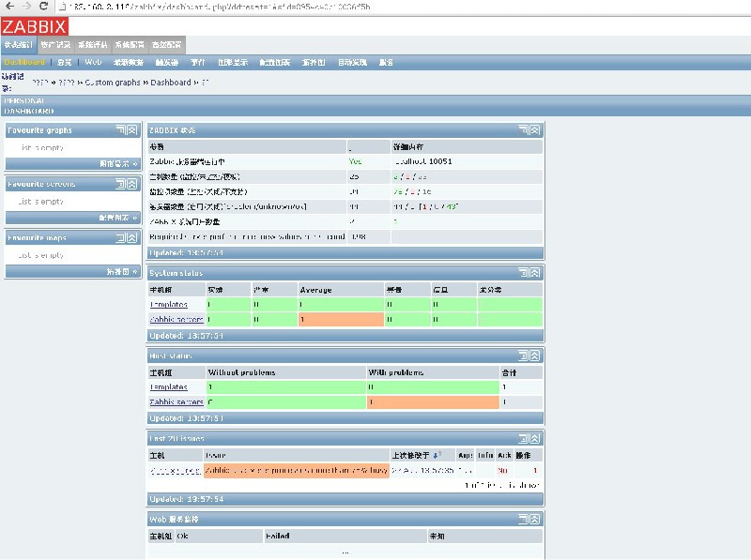This screenshot has height=560, width=751.
Task: Select first top-level Monitoring tab
Action: coord(19,44)
